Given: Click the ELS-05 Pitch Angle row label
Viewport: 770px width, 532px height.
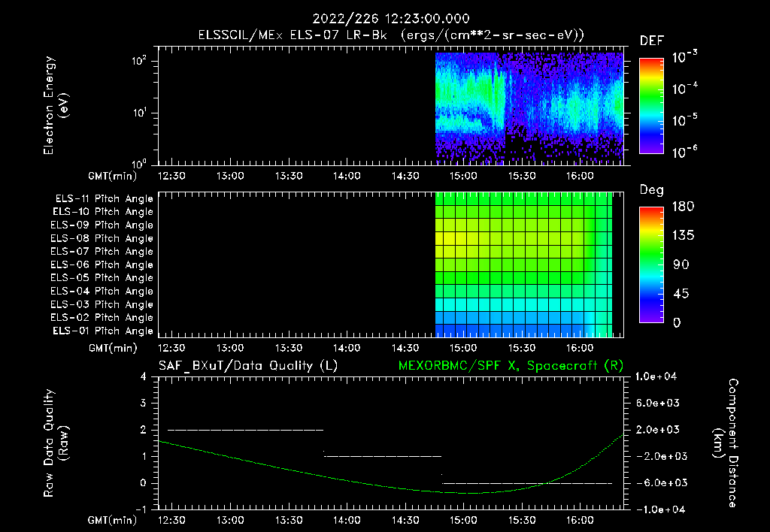Looking at the screenshot, I should coord(102,278).
